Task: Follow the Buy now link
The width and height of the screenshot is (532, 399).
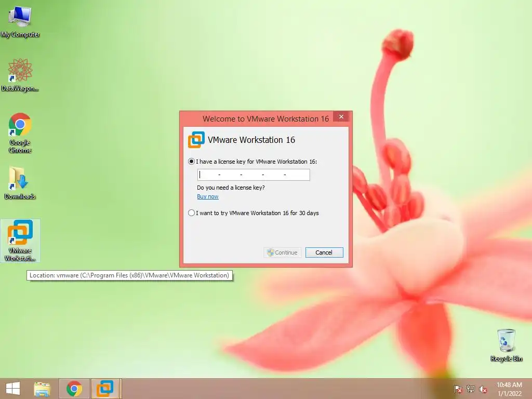Action: click(x=208, y=196)
